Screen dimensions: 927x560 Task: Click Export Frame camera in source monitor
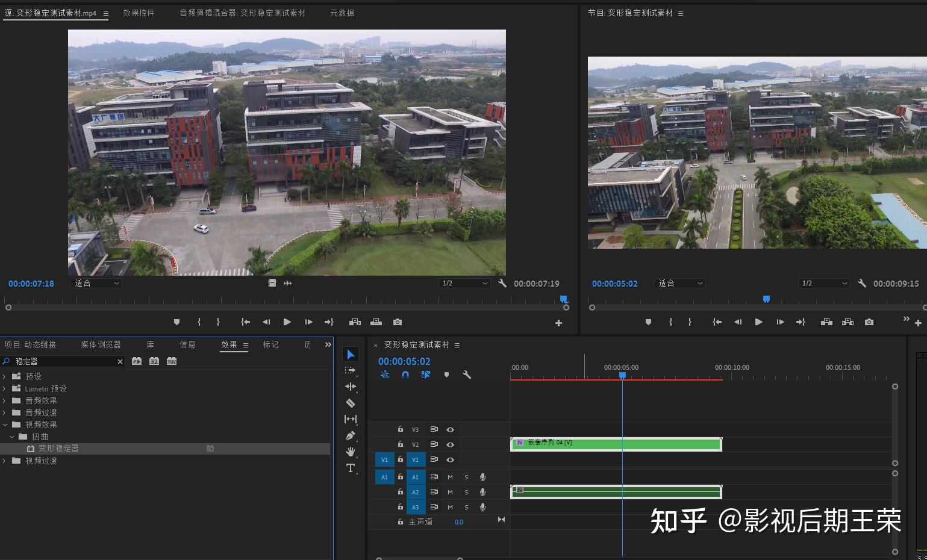pyautogui.click(x=398, y=322)
